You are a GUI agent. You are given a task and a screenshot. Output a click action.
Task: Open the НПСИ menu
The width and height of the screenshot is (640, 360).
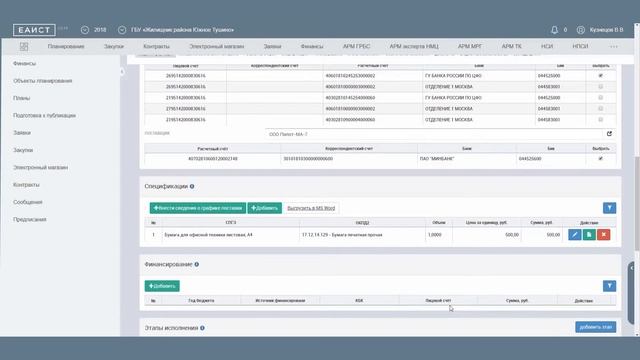[580, 47]
